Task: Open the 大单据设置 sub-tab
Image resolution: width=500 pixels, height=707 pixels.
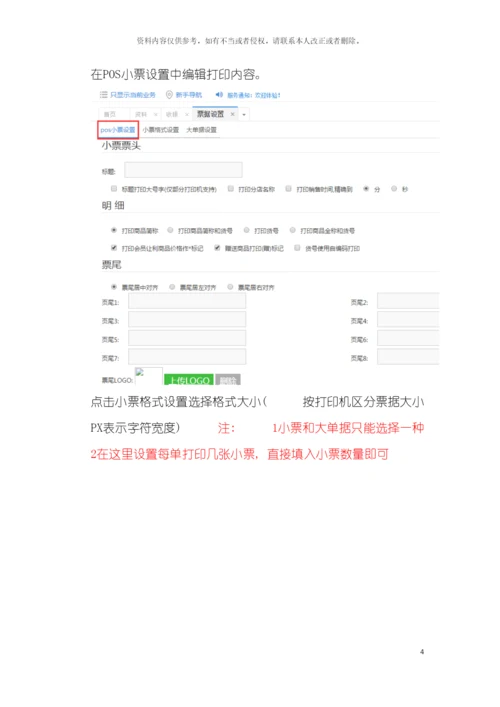Action: coord(202,130)
